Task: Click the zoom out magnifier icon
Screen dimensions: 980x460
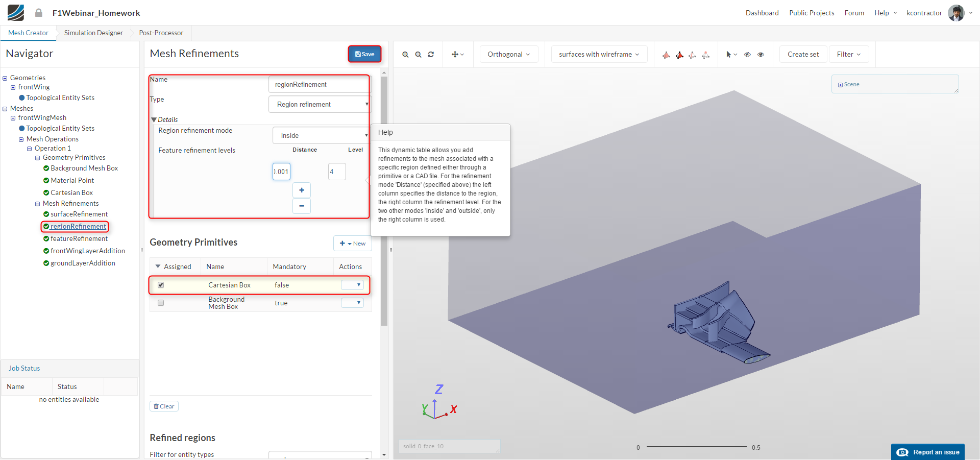Action: tap(418, 55)
